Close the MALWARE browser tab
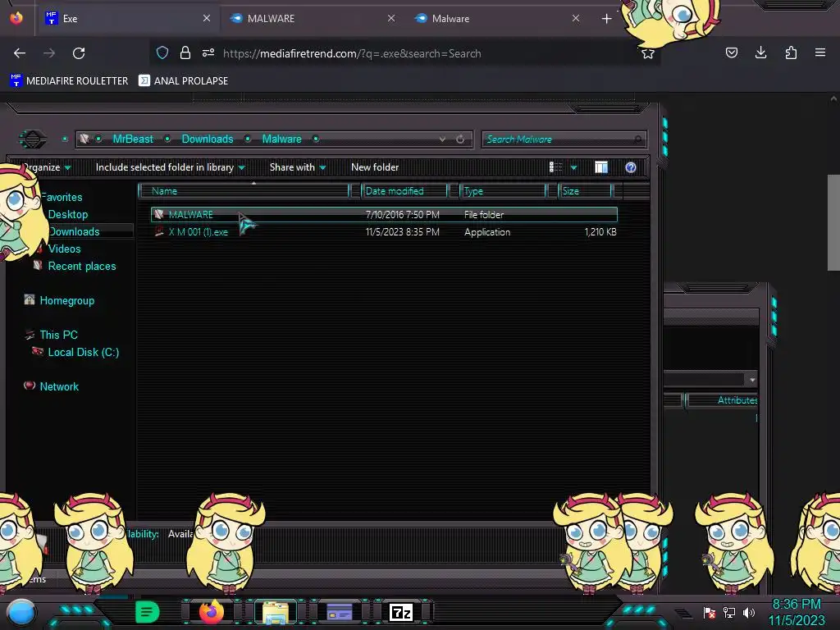840x630 pixels. click(x=391, y=18)
